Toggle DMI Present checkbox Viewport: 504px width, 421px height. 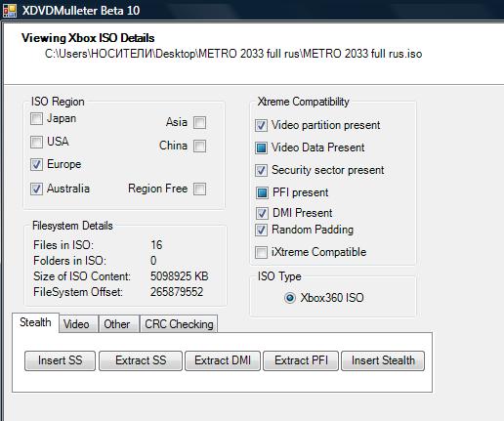click(x=262, y=213)
